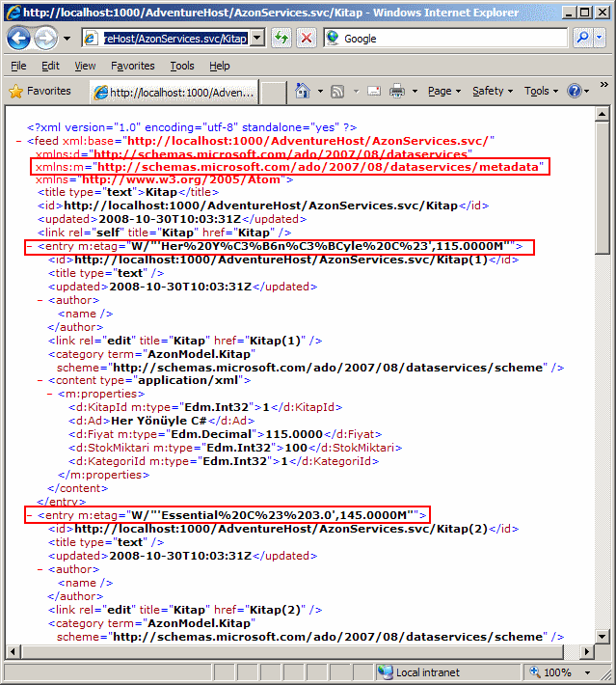Viewport: 616px width, 685px height.
Task: Open the File menu
Action: click(18, 66)
